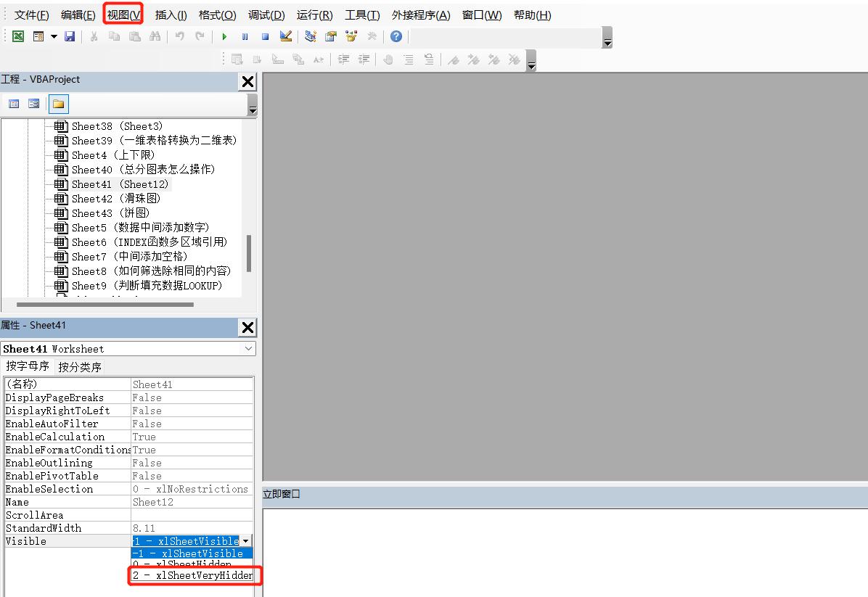Open the 视图(V) menu
The width and height of the screenshot is (868, 597).
tap(123, 15)
